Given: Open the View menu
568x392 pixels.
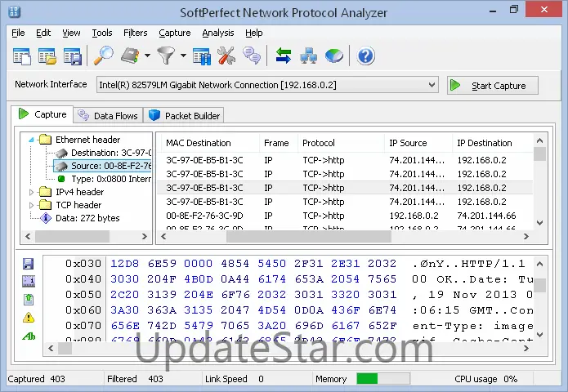Looking at the screenshot, I should pyautogui.click(x=71, y=33).
